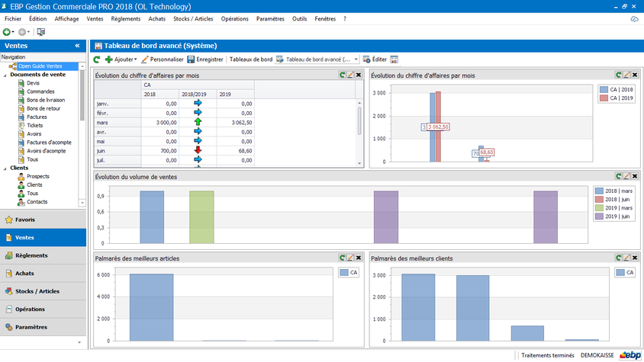Open the Stocks / Articles menu
Screen dimensions: 644x362
(193, 19)
